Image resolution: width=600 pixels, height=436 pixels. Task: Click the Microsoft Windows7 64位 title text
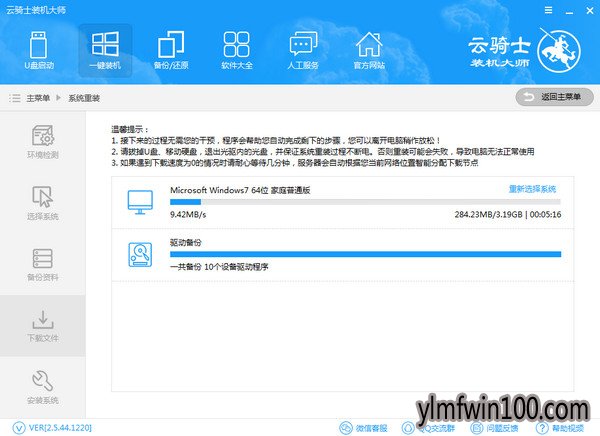pyautogui.click(x=240, y=190)
